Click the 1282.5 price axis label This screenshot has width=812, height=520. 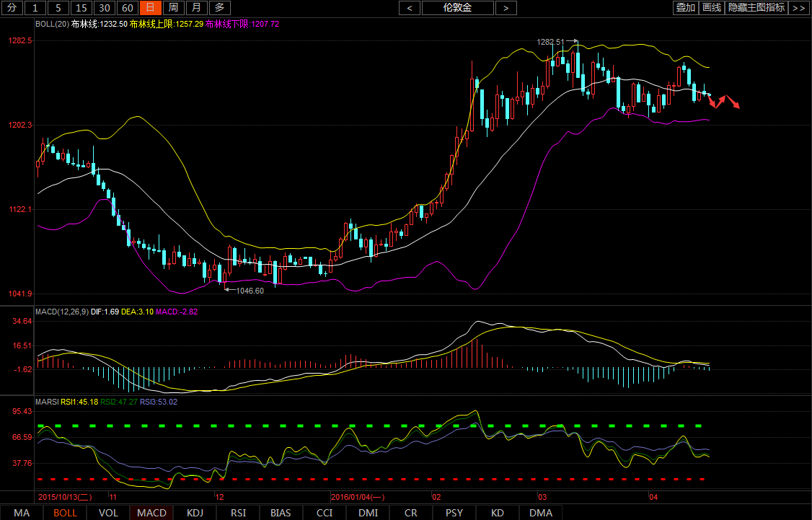[19, 40]
